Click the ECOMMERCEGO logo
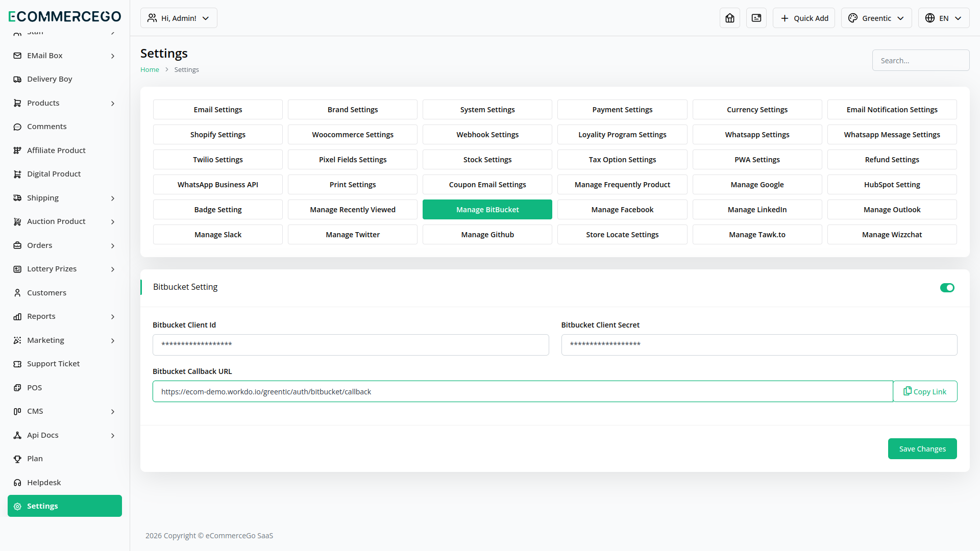 (x=65, y=16)
